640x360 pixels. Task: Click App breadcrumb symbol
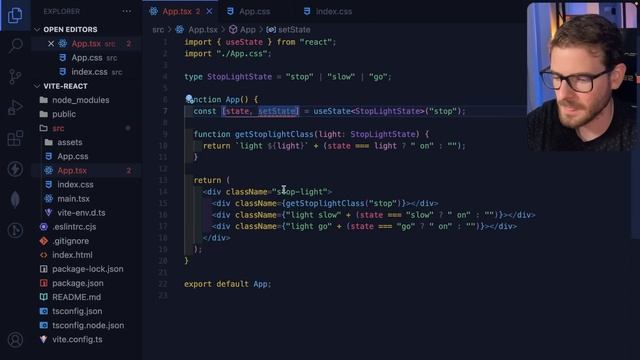[x=247, y=30]
